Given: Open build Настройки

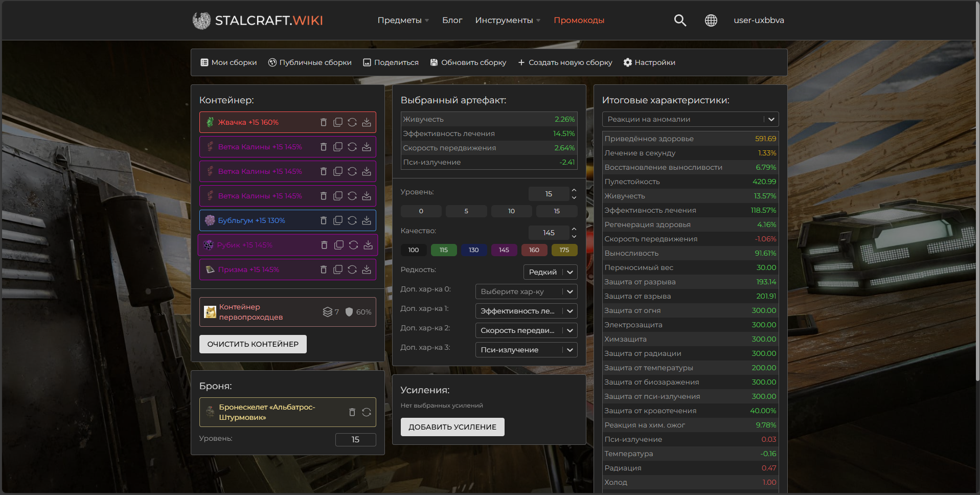Looking at the screenshot, I should (x=649, y=62).
